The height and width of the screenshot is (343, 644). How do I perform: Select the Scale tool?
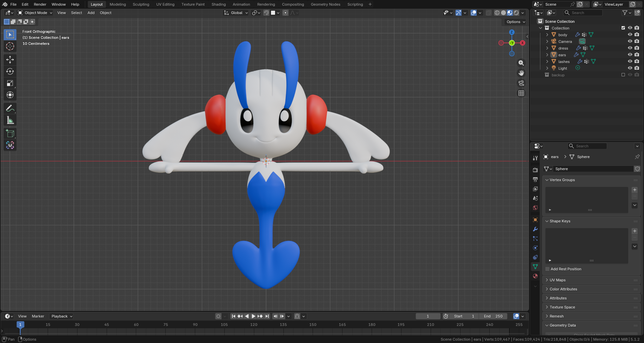tap(10, 83)
